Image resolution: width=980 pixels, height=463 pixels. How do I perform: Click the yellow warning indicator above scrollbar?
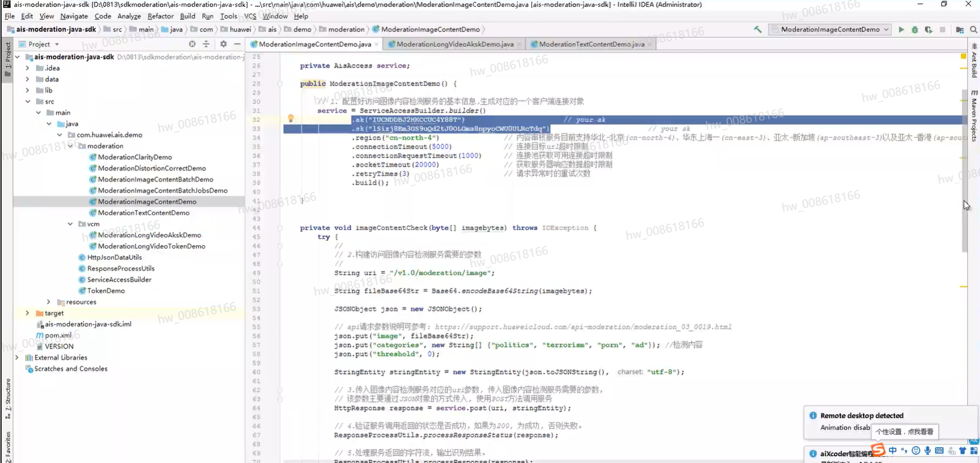point(964,56)
